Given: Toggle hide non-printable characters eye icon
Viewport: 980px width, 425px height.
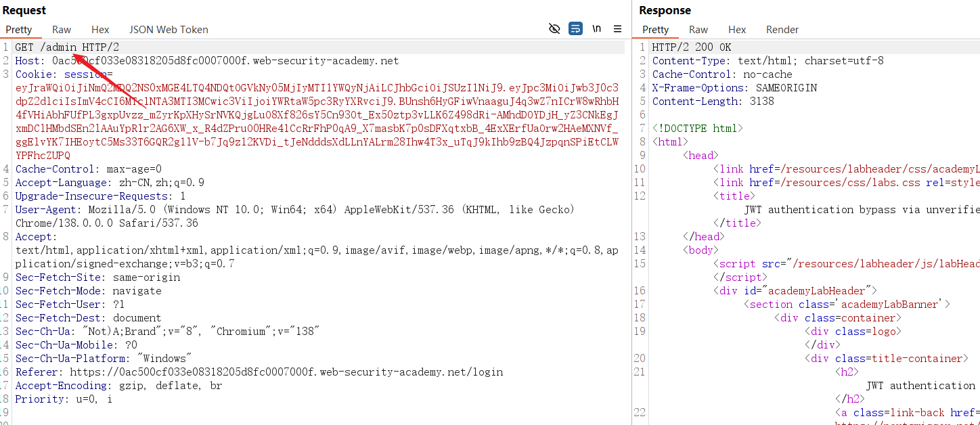Looking at the screenshot, I should tap(554, 28).
